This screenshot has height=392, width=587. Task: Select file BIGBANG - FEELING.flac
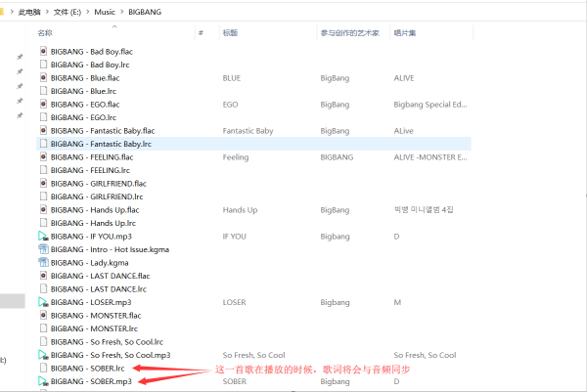pyautogui.click(x=92, y=157)
